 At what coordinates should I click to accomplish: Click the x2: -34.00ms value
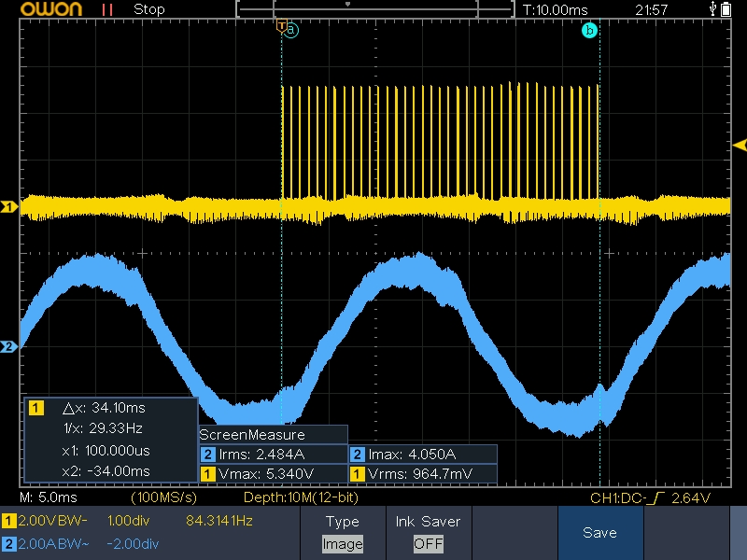tap(106, 471)
